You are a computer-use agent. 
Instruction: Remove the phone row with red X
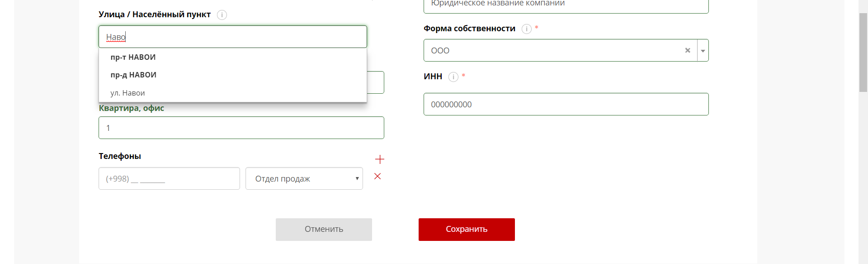[377, 176]
